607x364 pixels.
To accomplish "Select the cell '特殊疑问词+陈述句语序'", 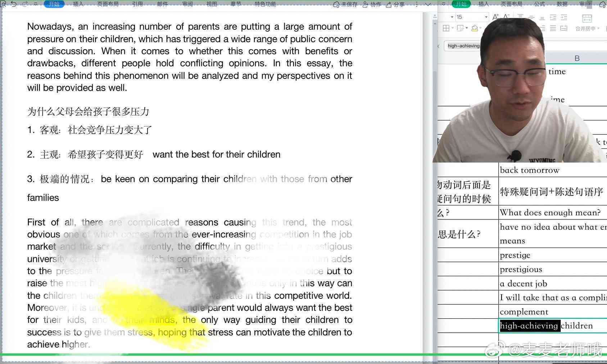I will click(x=553, y=191).
